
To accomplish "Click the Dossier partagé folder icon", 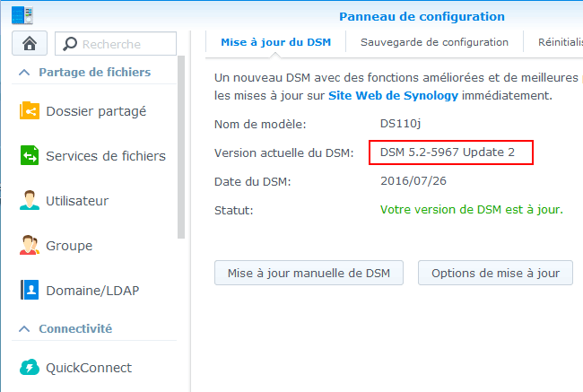I will coord(30,111).
